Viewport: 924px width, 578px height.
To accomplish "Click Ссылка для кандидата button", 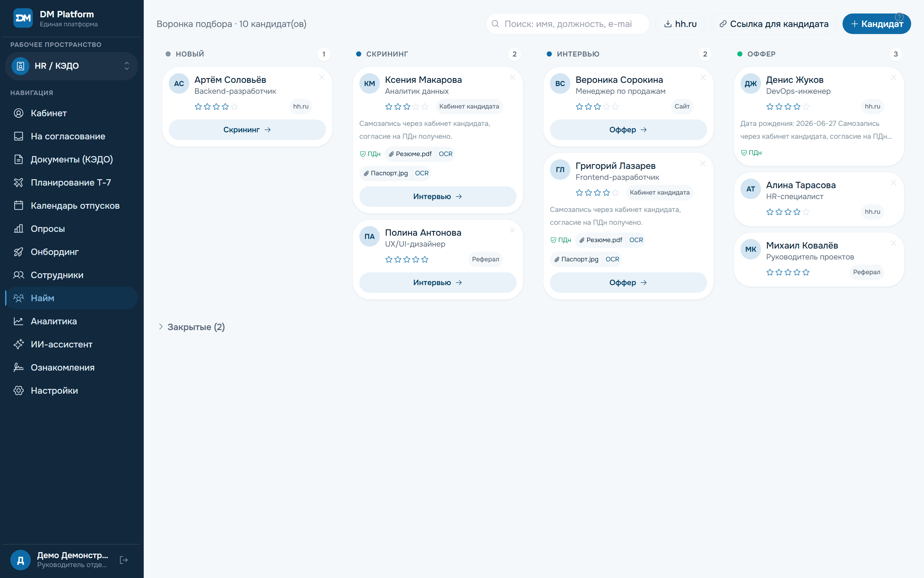I will click(774, 24).
